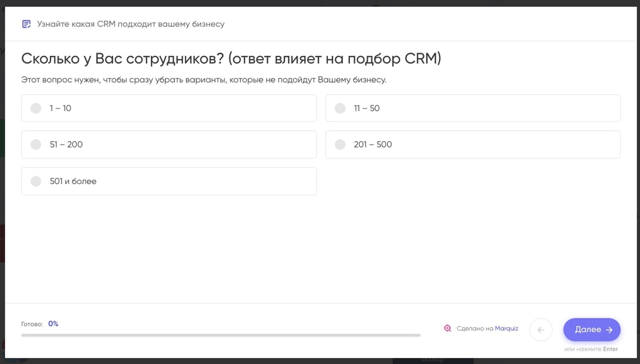Click the "0%" progress percentage label
Viewport: 640px width, 364px height.
(53, 323)
